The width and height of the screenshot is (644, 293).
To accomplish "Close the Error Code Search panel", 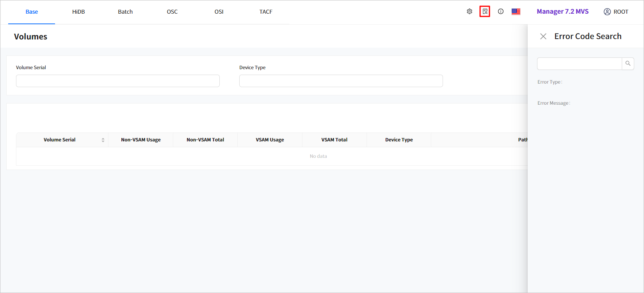I will [543, 36].
